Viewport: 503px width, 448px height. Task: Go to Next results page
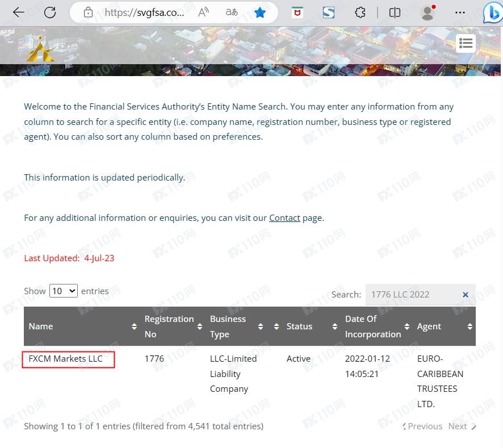462,426
